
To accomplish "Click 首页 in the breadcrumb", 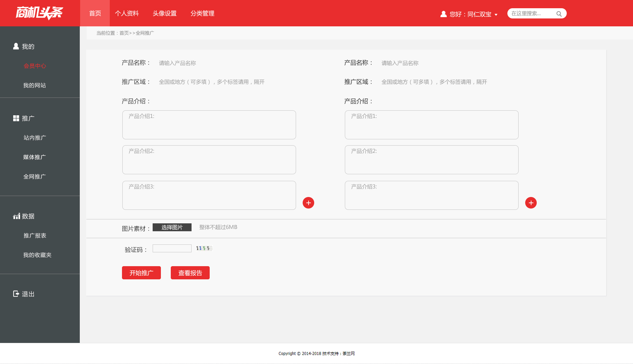I will [x=124, y=33].
